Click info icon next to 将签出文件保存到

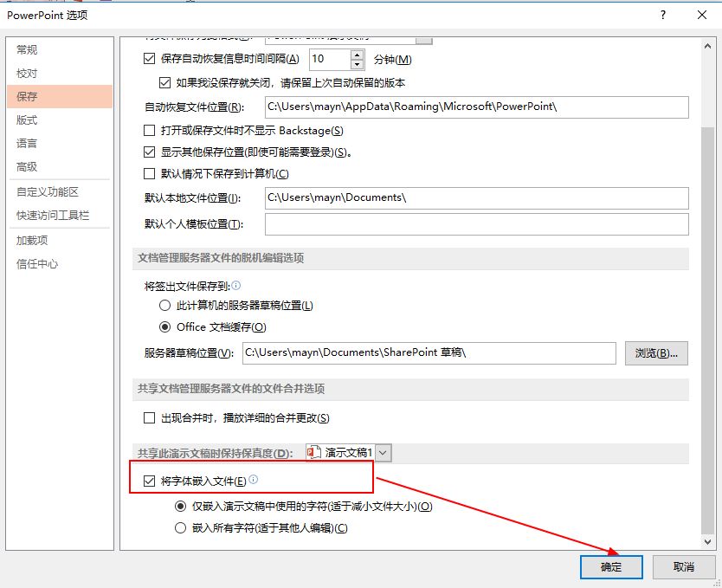(235, 286)
